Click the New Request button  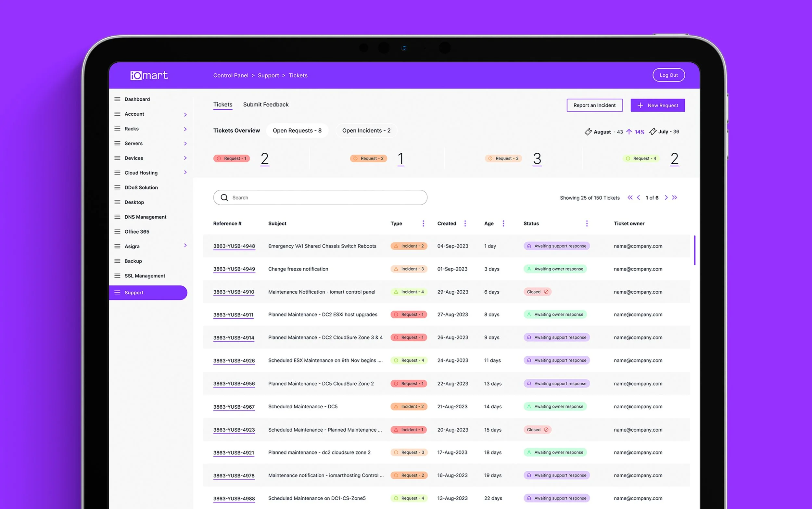[x=657, y=105]
